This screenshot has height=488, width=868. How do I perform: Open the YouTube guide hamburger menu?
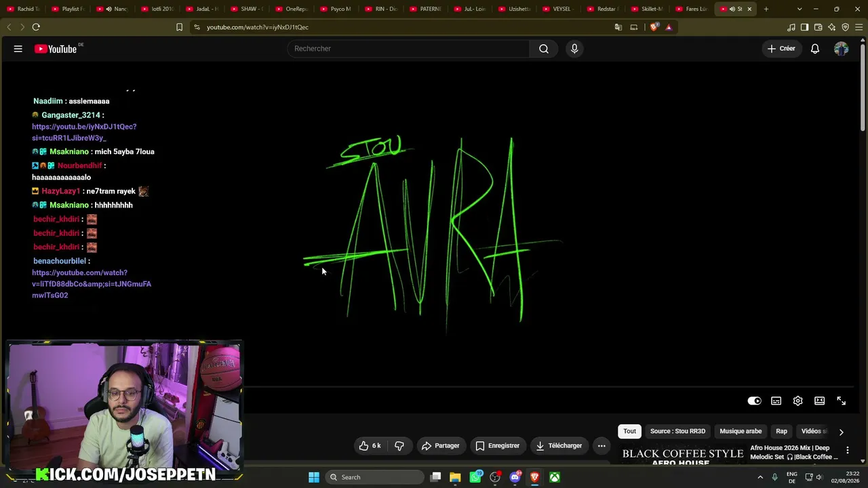(18, 49)
